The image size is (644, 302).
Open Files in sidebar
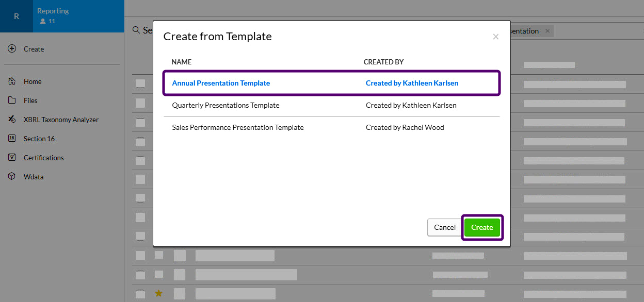(30, 100)
